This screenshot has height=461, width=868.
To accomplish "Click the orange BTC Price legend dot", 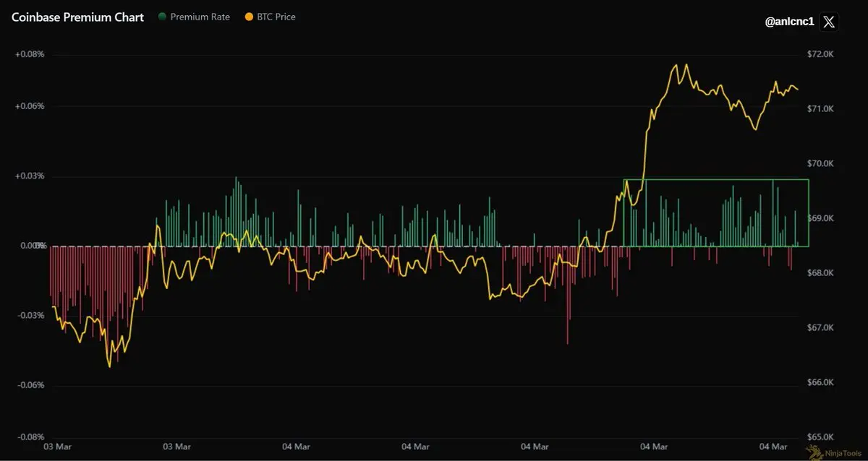I will pyautogui.click(x=247, y=17).
